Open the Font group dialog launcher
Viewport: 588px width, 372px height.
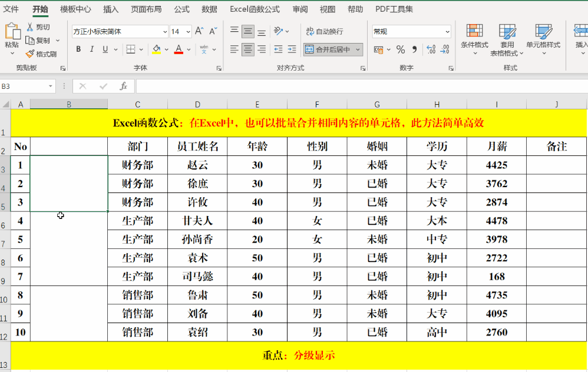click(x=219, y=68)
